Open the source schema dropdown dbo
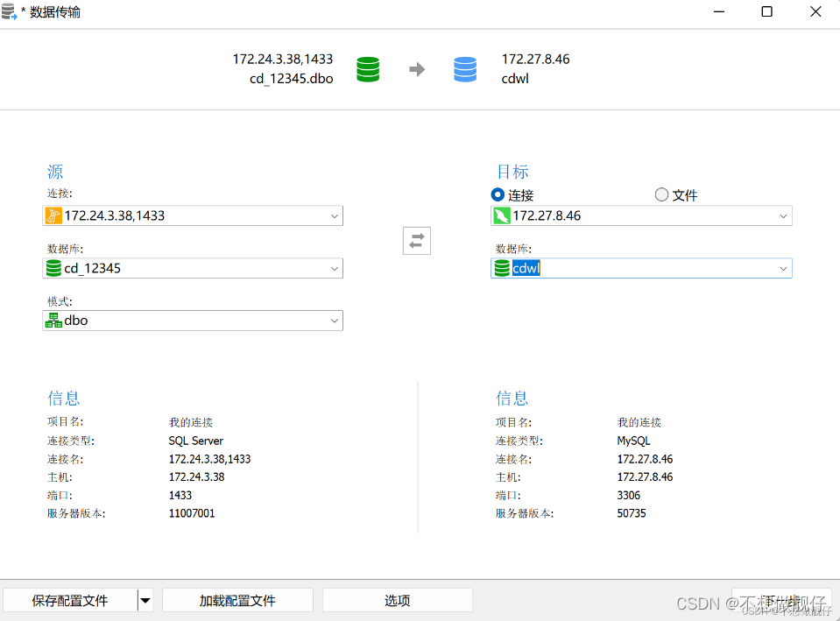This screenshot has height=621, width=840. pyautogui.click(x=193, y=321)
